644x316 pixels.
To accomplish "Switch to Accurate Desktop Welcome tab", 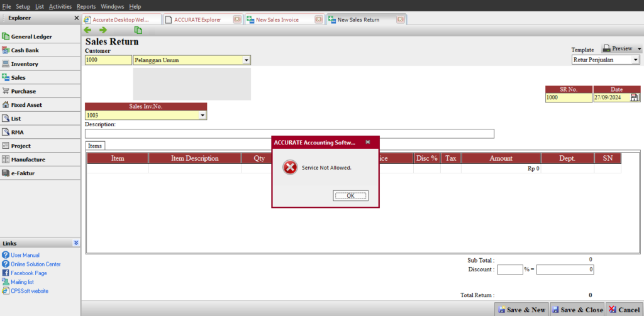I will tap(121, 19).
